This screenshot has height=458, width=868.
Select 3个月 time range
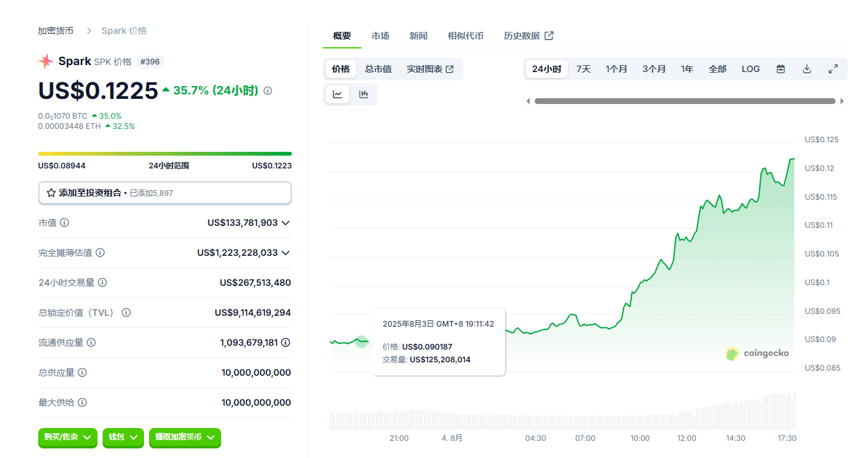click(x=655, y=69)
